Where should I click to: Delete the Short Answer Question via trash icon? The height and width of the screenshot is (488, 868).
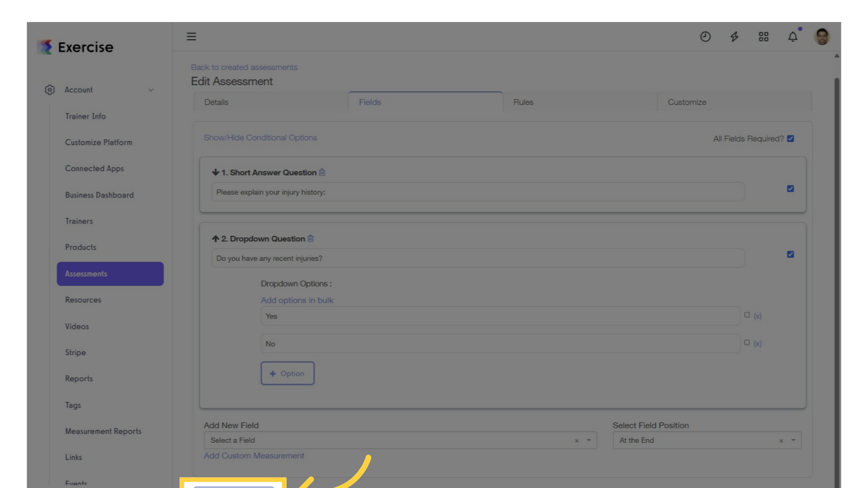[322, 172]
